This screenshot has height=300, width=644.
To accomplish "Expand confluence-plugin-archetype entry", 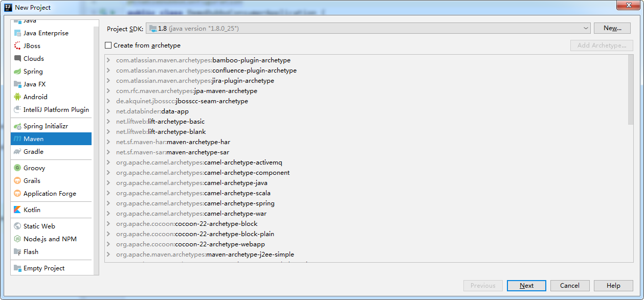I will 108,71.
